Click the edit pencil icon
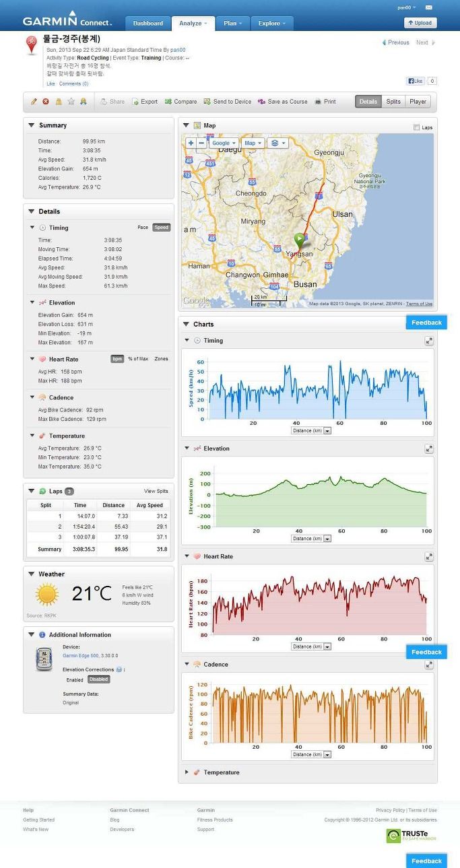 click(34, 102)
